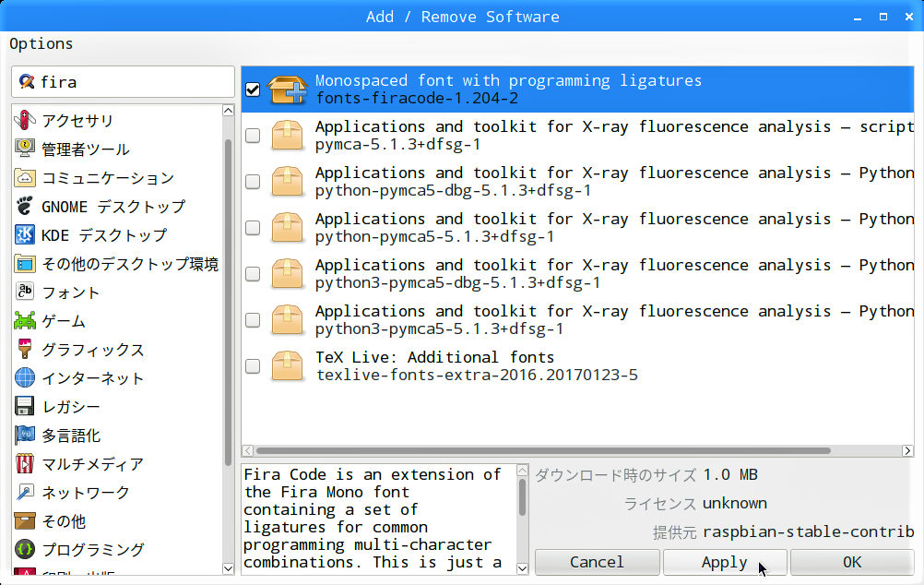This screenshot has height=585, width=924.
Task: Click the package list horizontal scrollbar thumb
Action: pos(543,450)
